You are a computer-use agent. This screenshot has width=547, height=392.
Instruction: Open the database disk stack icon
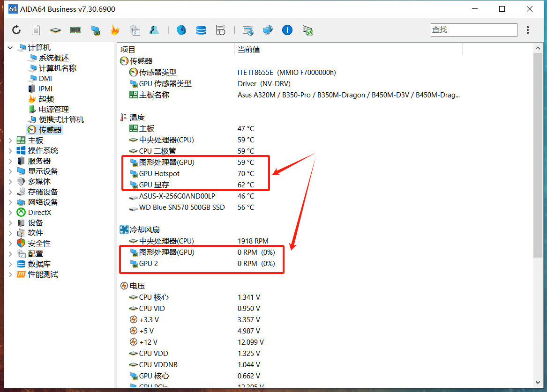pos(201,30)
